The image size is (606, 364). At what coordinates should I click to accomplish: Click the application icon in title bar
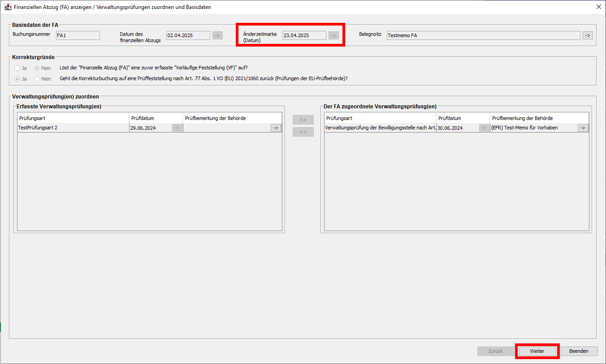(8, 7)
